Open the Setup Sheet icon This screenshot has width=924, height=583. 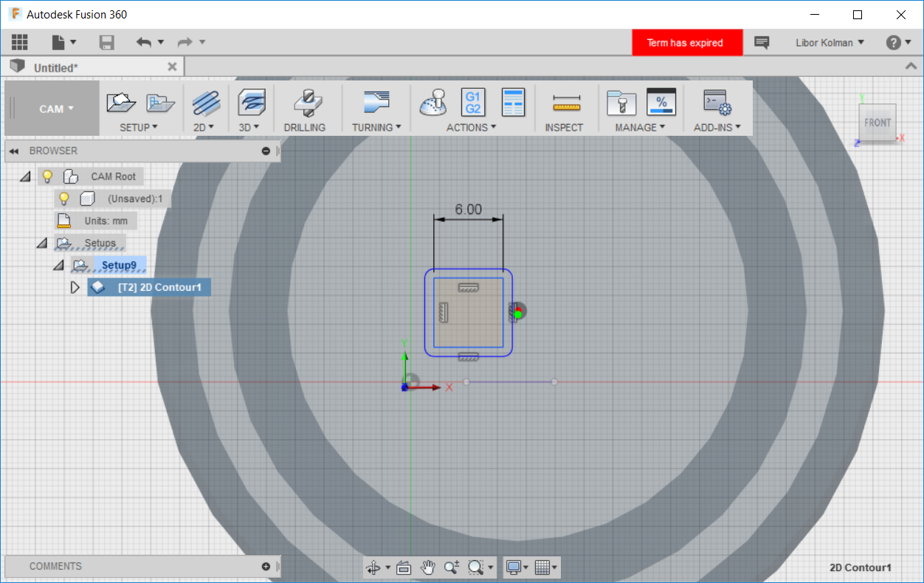tap(513, 103)
